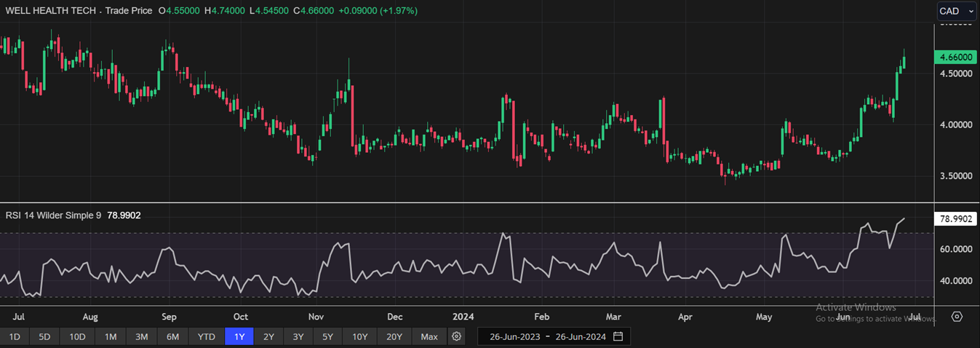Select the 2Y time range
This screenshot has width=980, height=348.
[268, 336]
